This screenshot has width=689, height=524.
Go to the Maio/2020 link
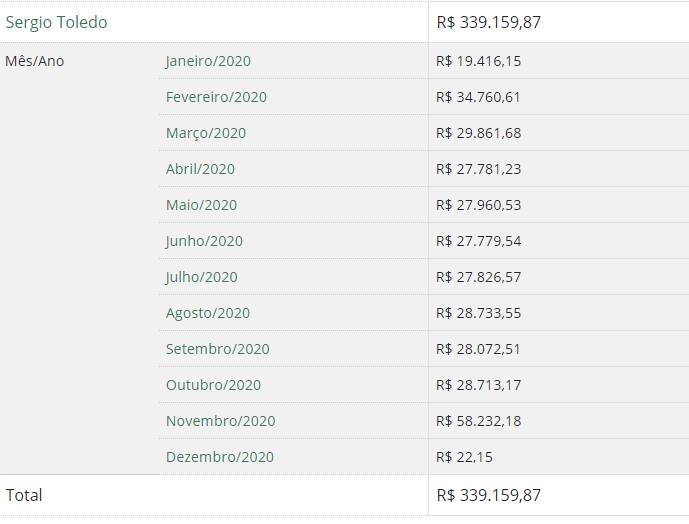click(x=201, y=205)
